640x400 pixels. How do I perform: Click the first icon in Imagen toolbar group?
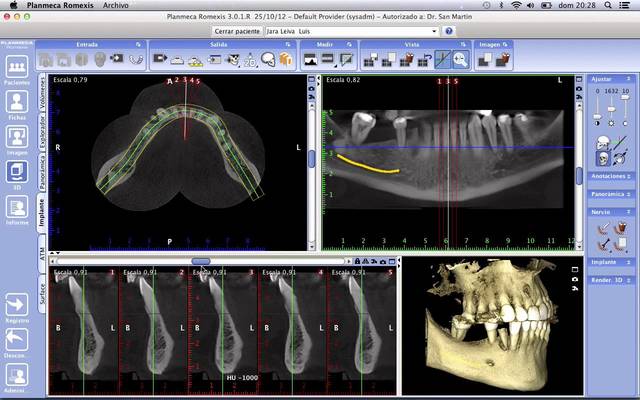pyautogui.click(x=485, y=60)
